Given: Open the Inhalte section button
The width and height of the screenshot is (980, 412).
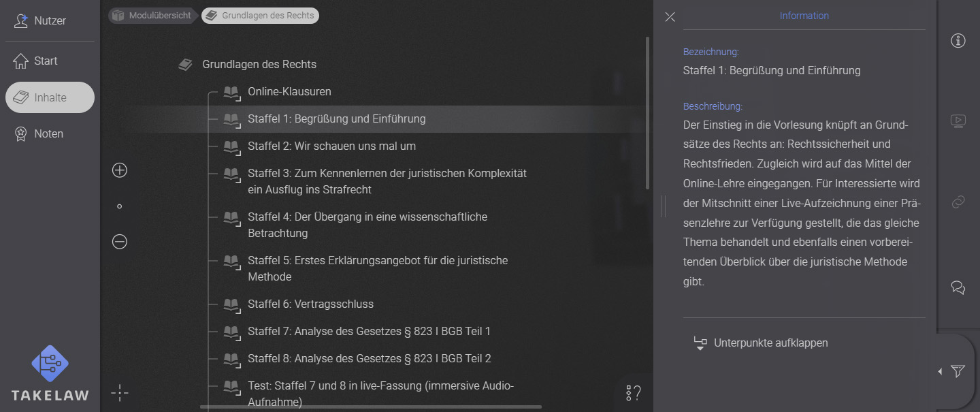Looking at the screenshot, I should click(x=49, y=97).
